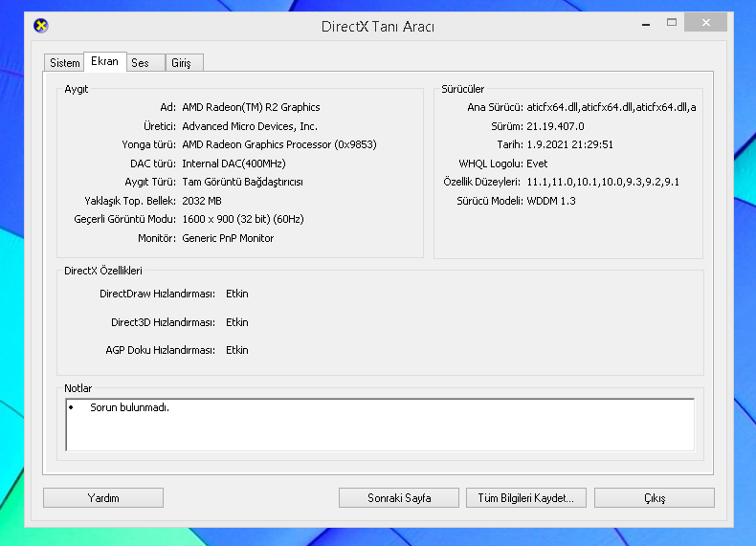756x546 pixels.
Task: Click 'aticfx64.dll' main driver value
Action: point(611,107)
